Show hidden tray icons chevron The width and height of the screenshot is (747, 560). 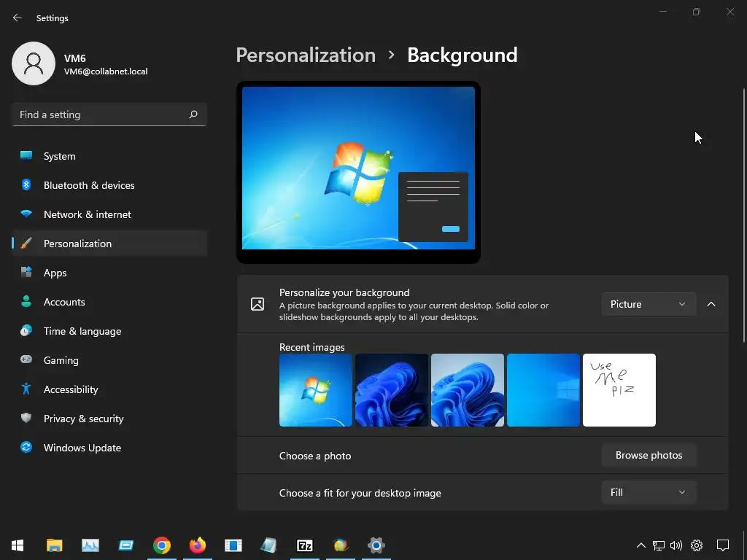click(641, 545)
